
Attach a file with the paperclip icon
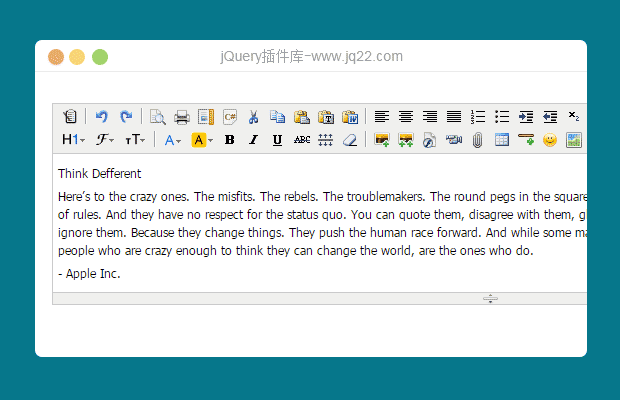coord(478,140)
